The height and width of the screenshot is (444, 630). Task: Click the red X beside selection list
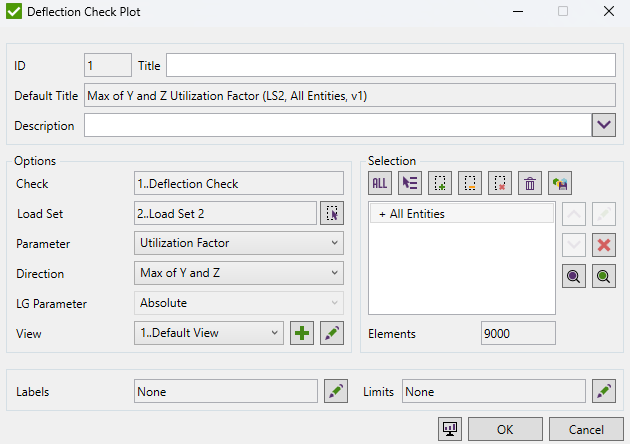(604, 245)
